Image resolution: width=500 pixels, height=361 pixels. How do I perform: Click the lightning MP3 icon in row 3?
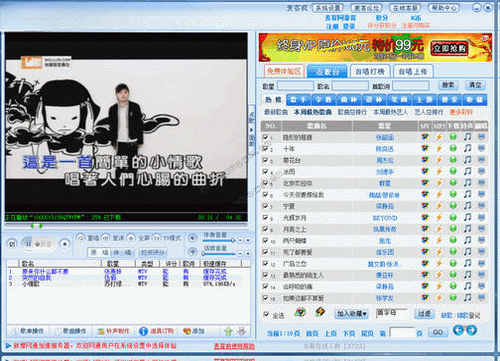[439, 160]
